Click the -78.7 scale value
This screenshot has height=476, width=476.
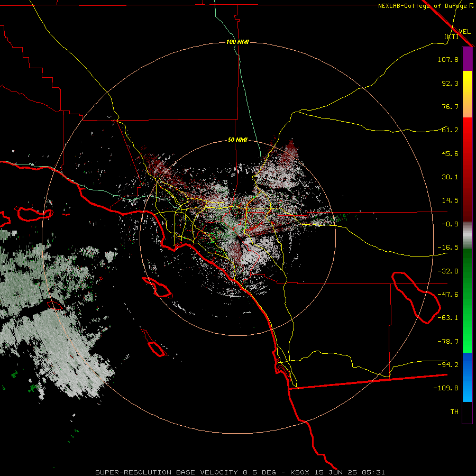click(448, 342)
